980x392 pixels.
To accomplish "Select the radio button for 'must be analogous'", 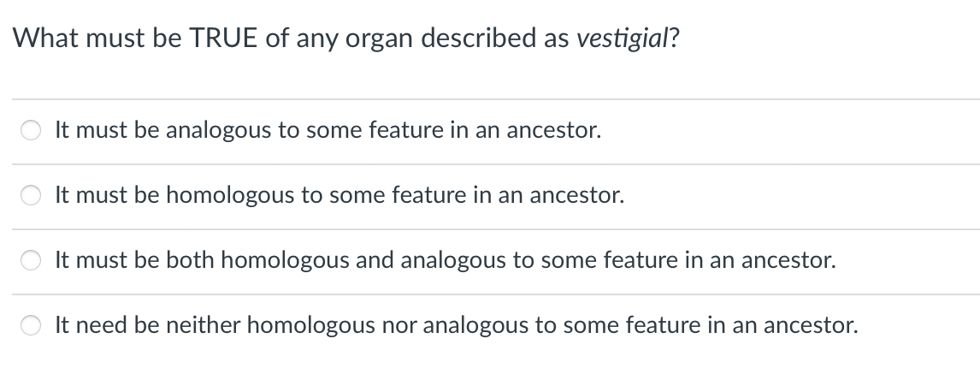I will (x=31, y=132).
